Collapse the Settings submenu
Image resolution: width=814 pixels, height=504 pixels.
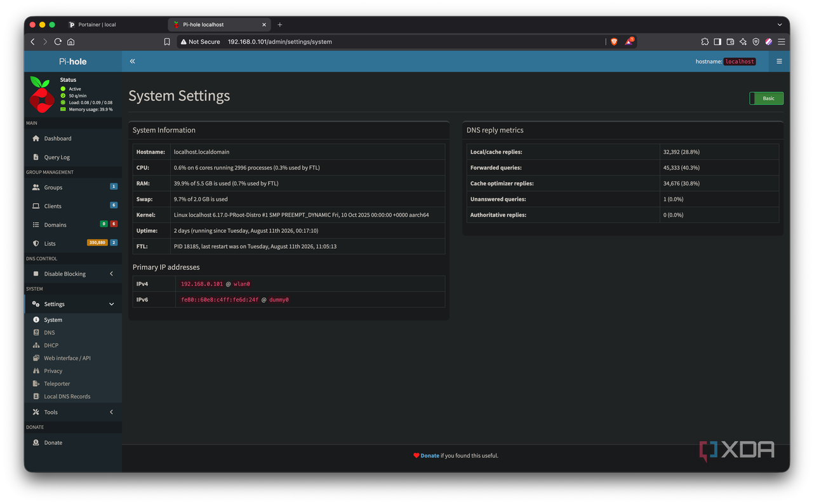(73, 304)
